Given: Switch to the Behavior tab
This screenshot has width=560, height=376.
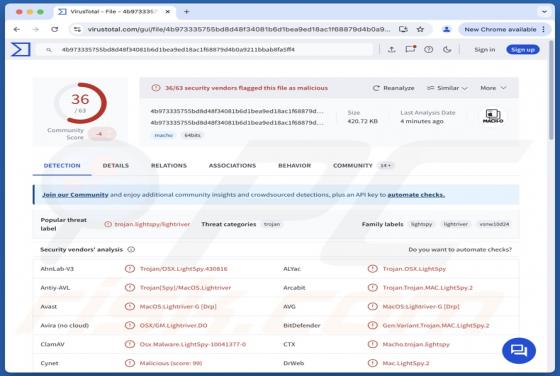Looking at the screenshot, I should (x=294, y=166).
